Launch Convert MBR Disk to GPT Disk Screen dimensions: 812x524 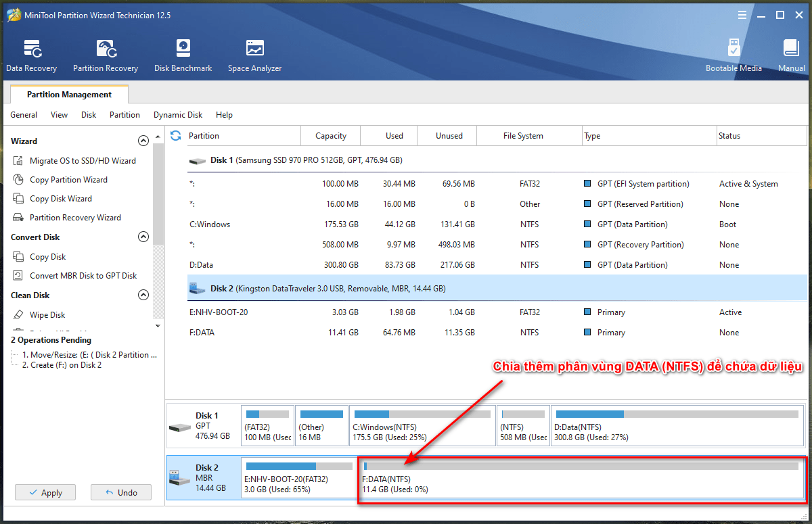tap(83, 276)
